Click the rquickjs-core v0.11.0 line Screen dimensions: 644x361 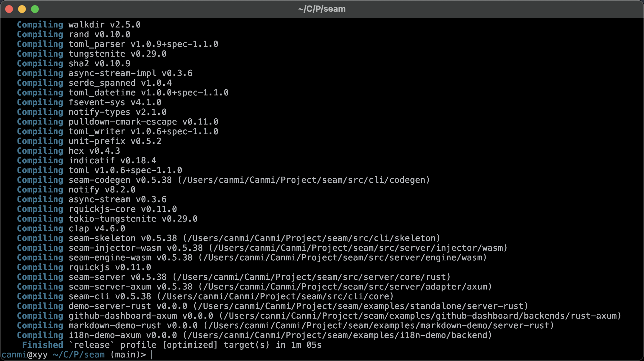(123, 209)
